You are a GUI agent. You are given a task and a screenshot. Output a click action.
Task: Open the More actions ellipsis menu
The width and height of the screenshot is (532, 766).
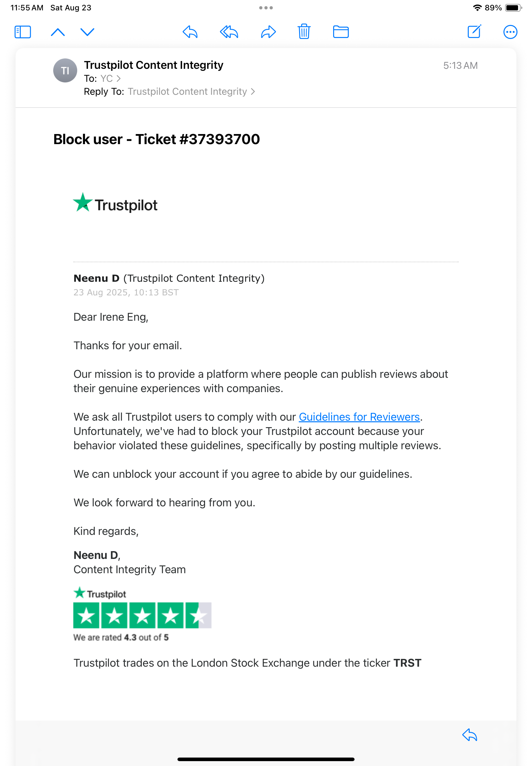510,32
